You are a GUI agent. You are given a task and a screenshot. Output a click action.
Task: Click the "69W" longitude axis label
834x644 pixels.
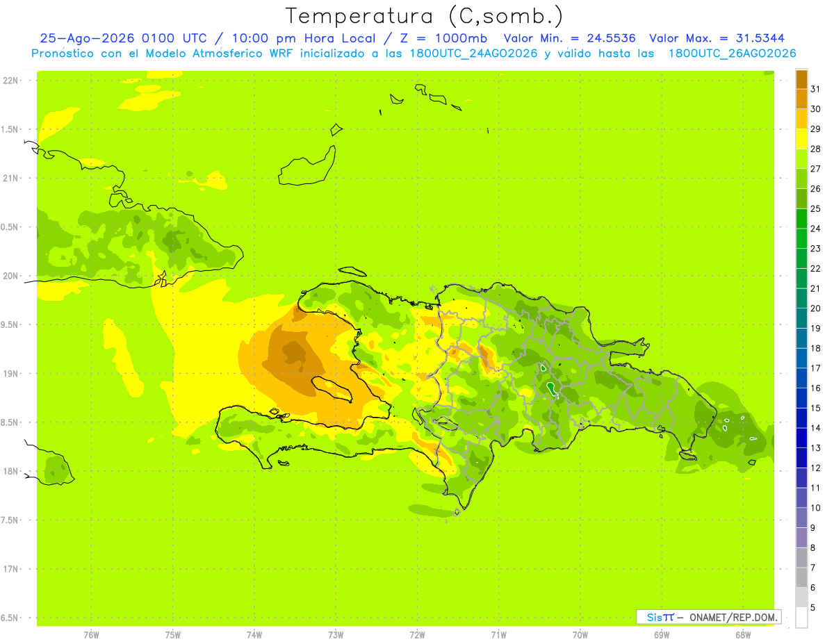pyautogui.click(x=662, y=635)
